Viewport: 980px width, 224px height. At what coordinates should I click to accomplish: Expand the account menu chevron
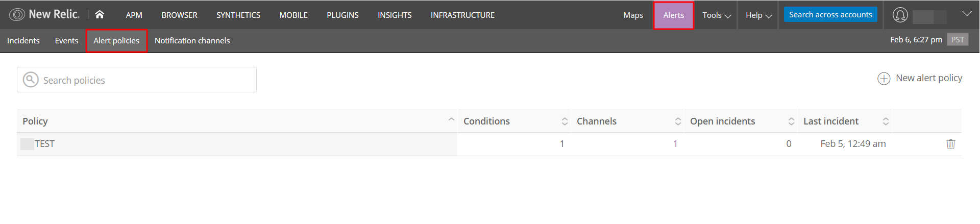pyautogui.click(x=967, y=14)
